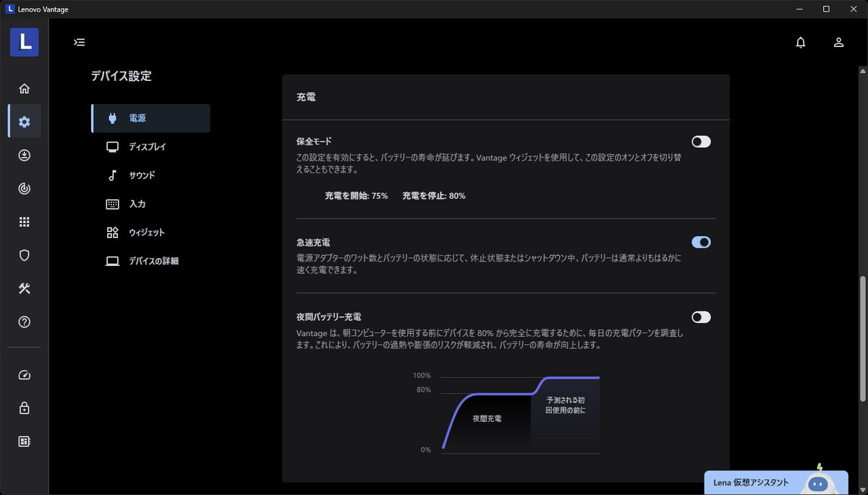This screenshot has width=868, height=495.
Task: Minimize the Lenovo Vantage window
Action: (801, 9)
